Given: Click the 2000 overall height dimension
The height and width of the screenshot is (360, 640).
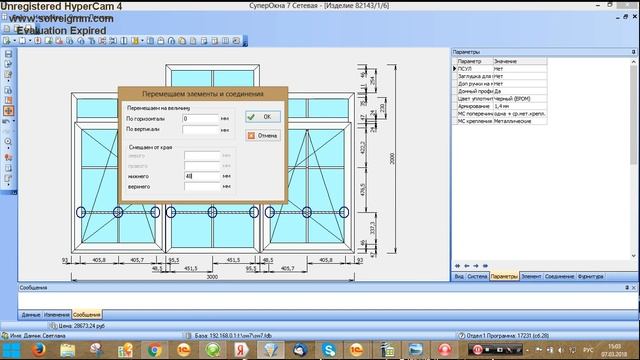Looking at the screenshot, I should click(x=392, y=159).
